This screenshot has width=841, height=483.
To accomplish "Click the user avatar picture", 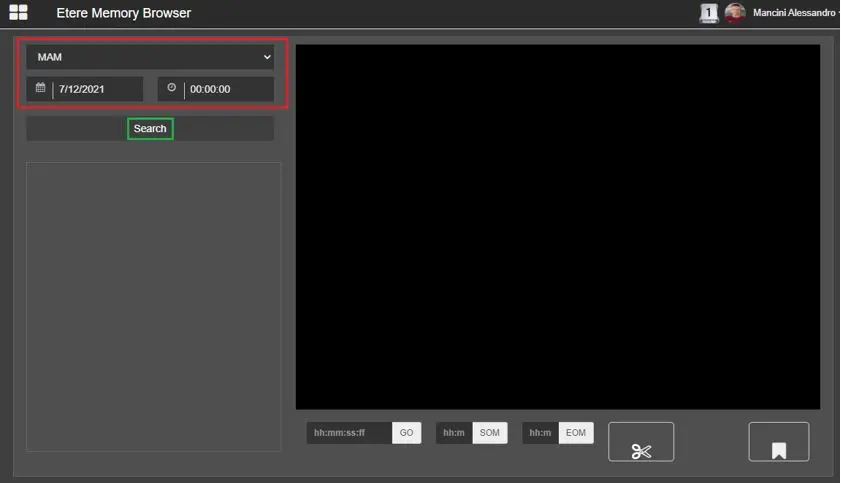I will point(735,13).
